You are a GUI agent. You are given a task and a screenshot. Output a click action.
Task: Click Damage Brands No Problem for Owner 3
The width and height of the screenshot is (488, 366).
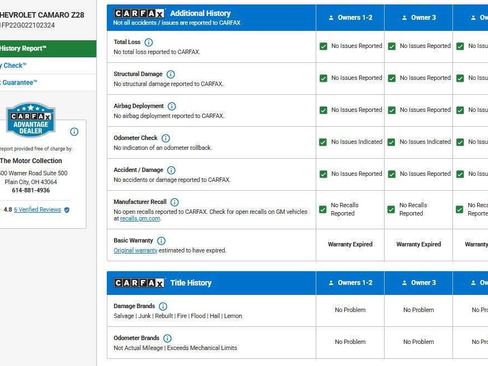419,310
